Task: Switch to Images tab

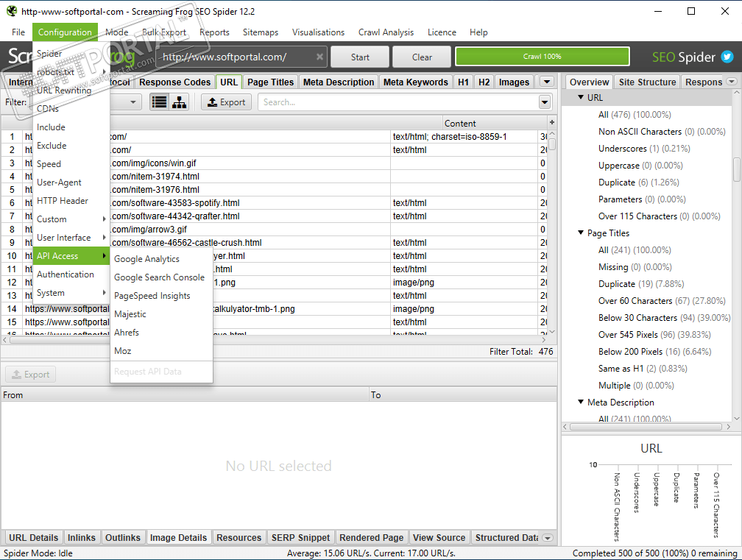Action: [x=514, y=82]
